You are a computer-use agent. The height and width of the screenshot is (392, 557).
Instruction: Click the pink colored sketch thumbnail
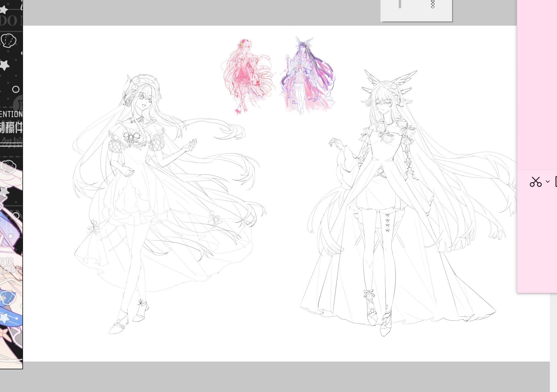[x=247, y=76]
